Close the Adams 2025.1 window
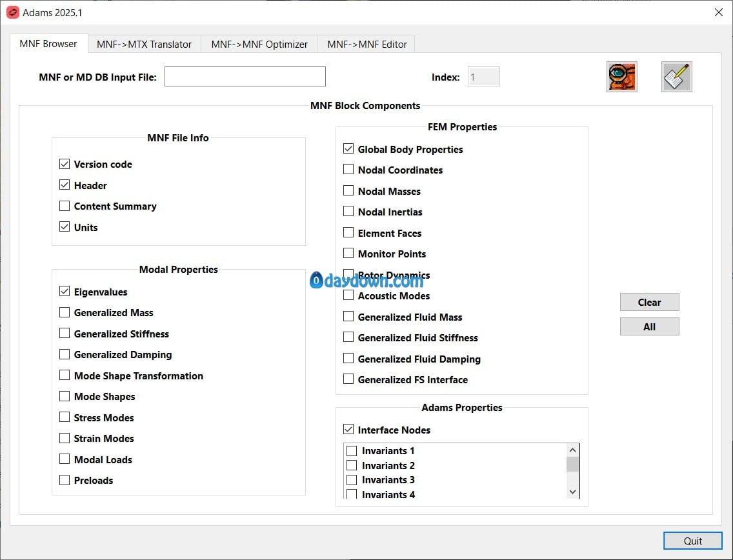The height and width of the screenshot is (560, 733). coord(719,13)
